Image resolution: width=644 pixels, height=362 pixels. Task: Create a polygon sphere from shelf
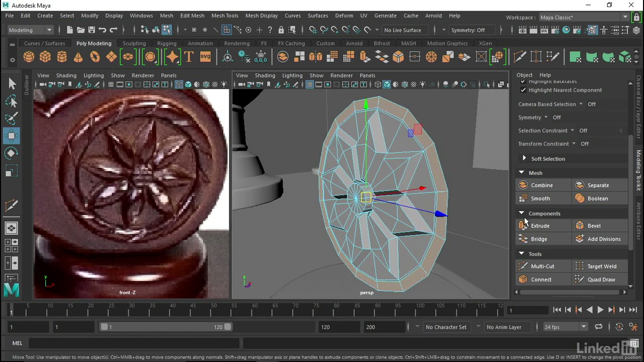[x=29, y=57]
